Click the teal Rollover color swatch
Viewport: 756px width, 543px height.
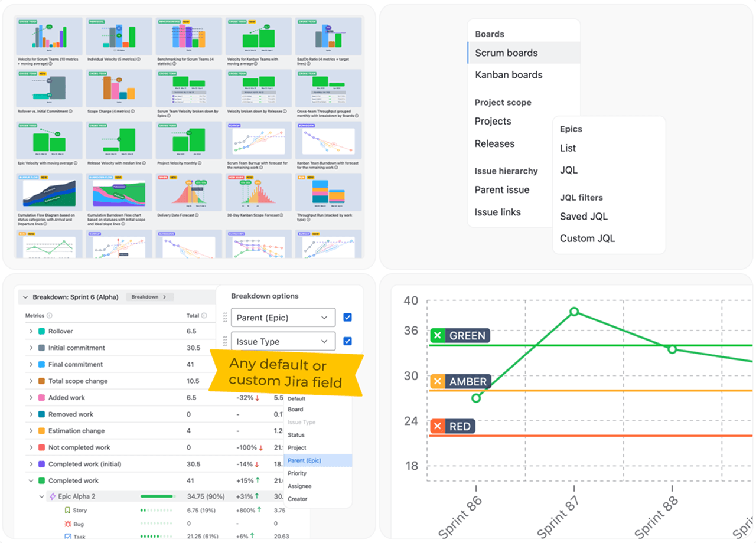pos(41,332)
